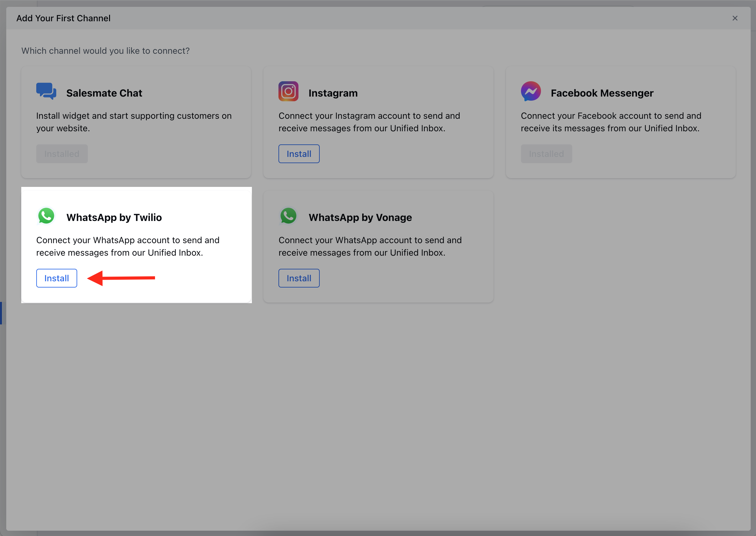This screenshot has height=536, width=756.
Task: Click the Instagram logo icon
Action: (288, 92)
